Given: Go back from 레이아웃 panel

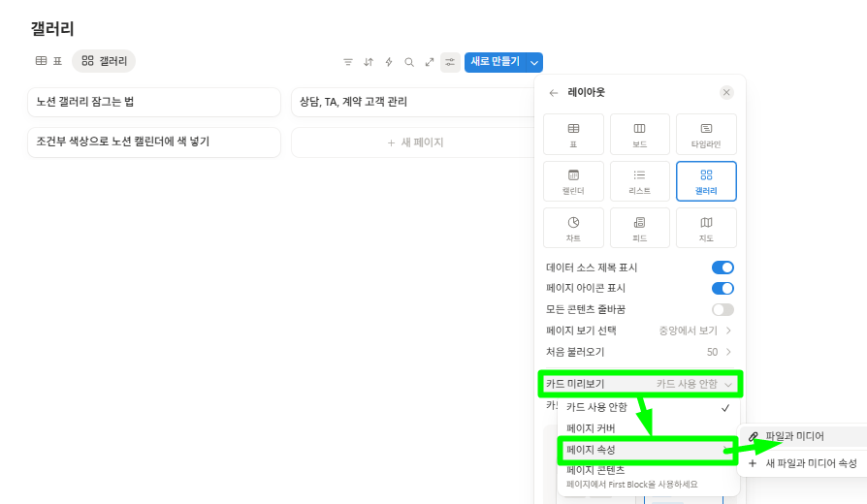Looking at the screenshot, I should 554,93.
